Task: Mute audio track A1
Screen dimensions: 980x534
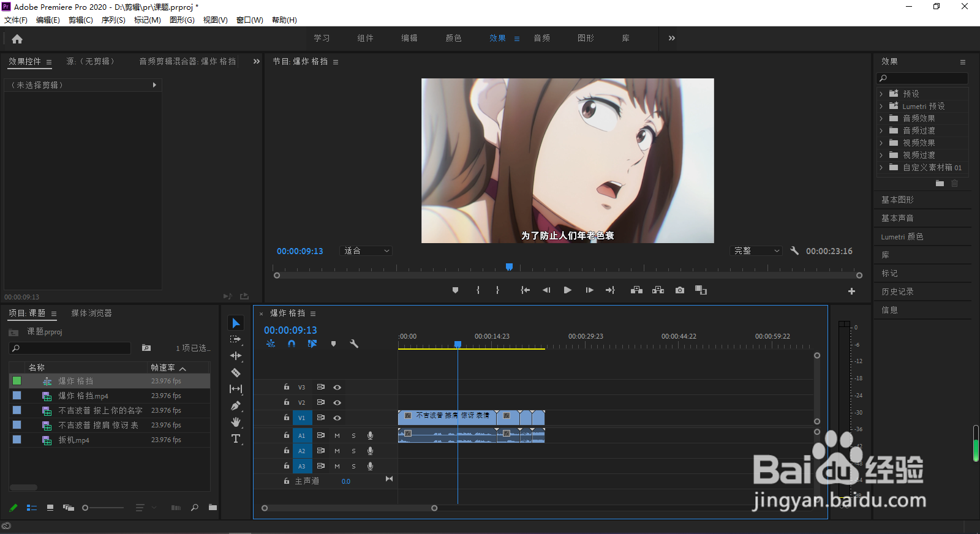Action: point(337,435)
